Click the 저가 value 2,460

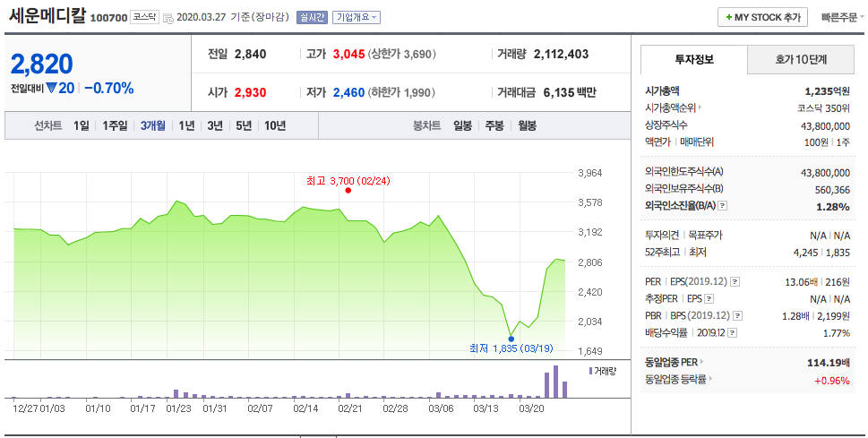[x=348, y=92]
